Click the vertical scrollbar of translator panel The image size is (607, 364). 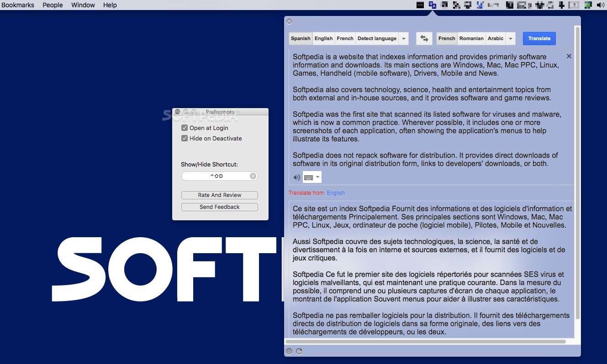[577, 173]
